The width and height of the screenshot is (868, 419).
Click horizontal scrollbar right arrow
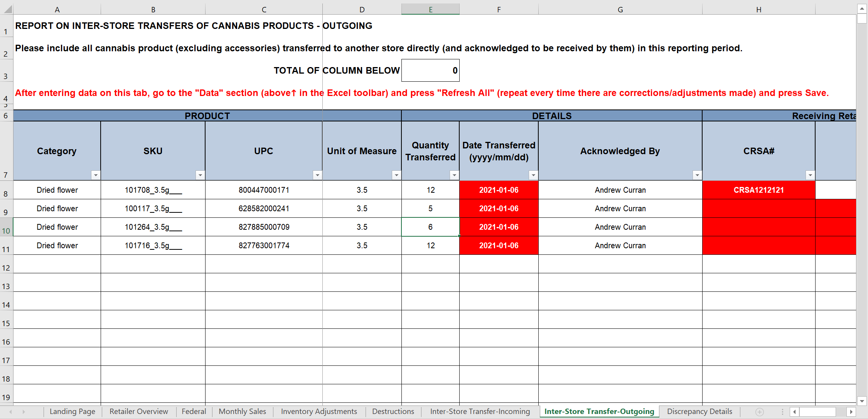[851, 412]
